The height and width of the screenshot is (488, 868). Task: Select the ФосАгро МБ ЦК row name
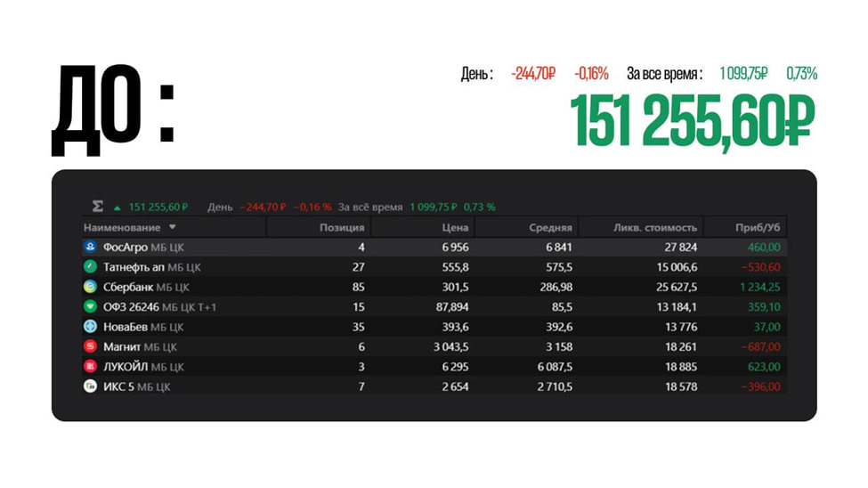point(143,247)
